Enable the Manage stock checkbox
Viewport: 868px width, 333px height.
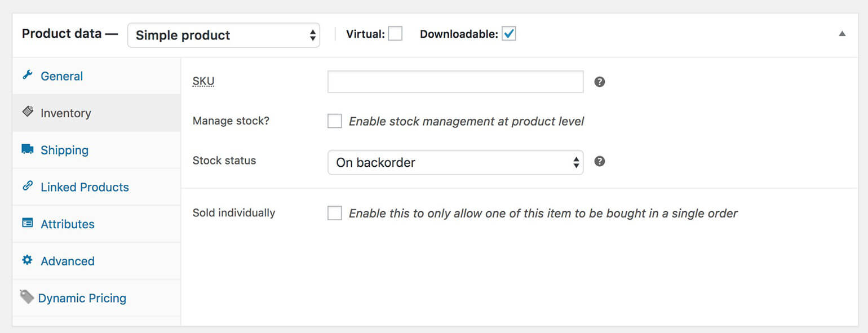coord(335,121)
